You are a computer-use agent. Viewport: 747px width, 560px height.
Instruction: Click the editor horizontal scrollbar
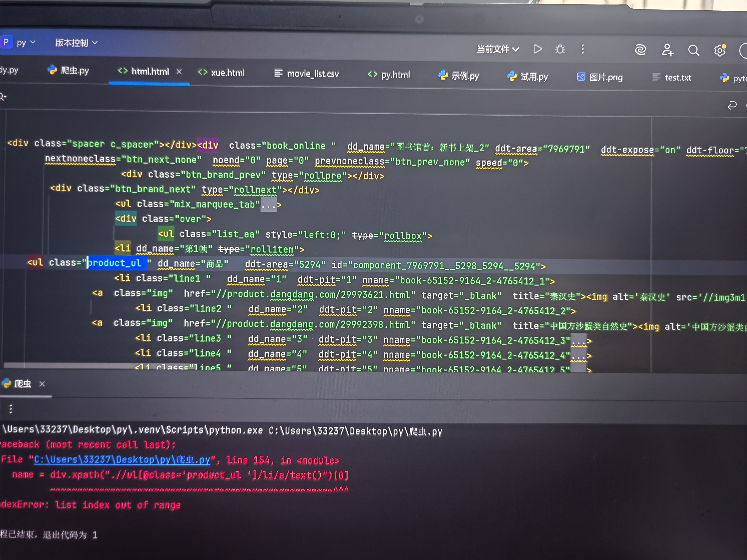(x=67, y=365)
